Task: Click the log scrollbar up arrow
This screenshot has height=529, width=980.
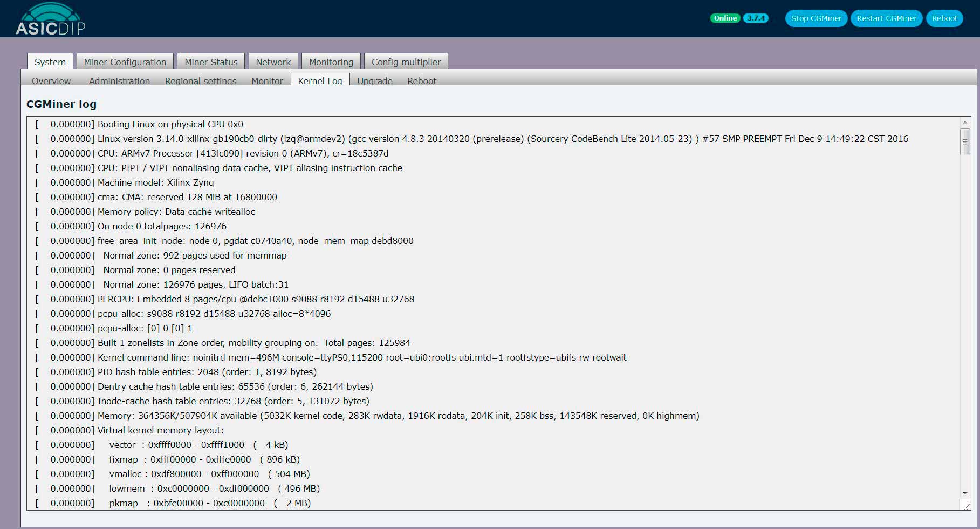Action: 965,123
